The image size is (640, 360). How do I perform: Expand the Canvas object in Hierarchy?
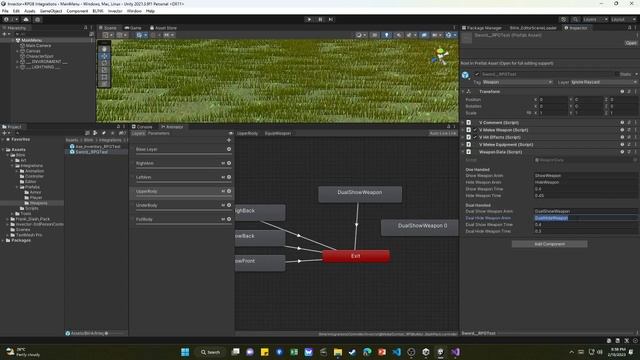point(18,51)
